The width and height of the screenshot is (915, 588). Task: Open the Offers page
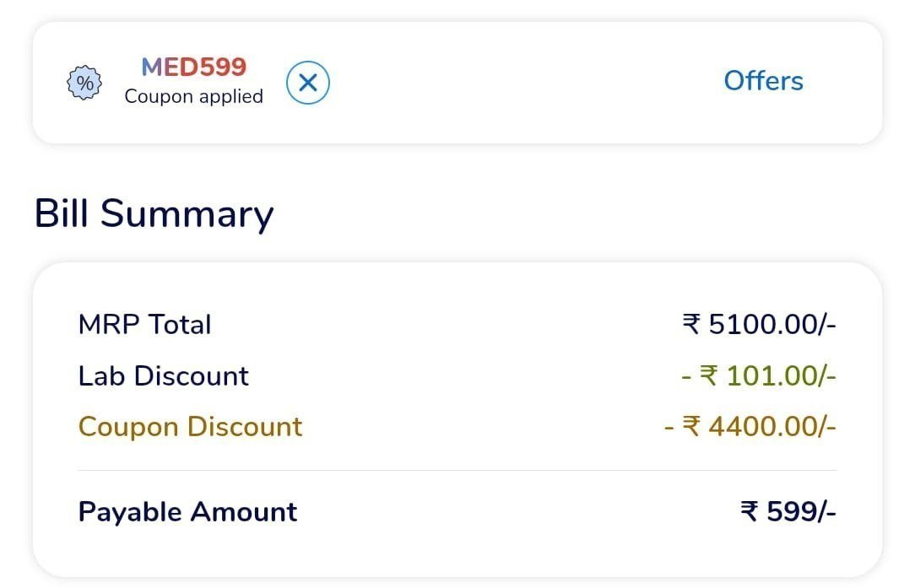763,81
